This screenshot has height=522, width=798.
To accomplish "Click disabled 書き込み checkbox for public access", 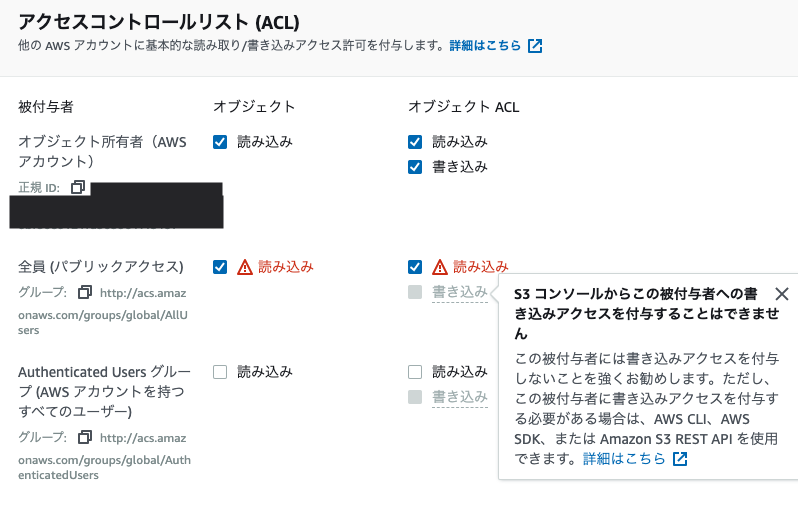I will coord(415,292).
